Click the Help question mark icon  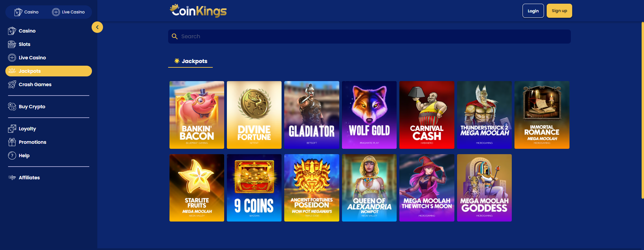[12, 155]
